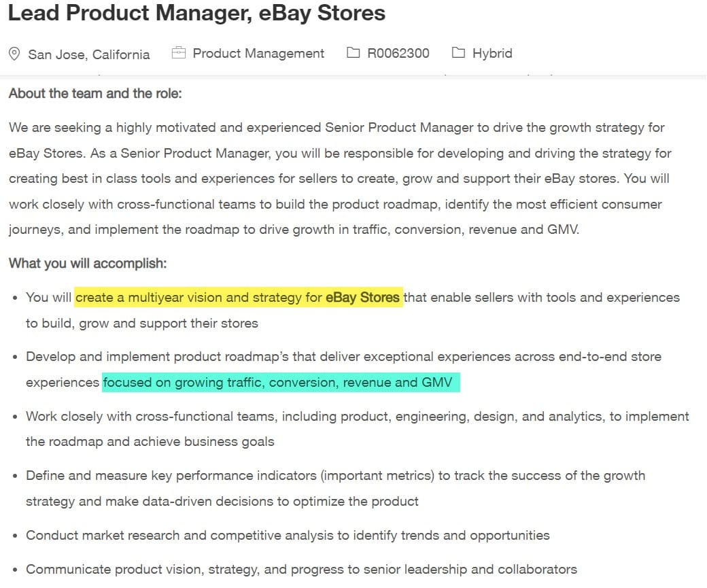The image size is (707, 588).
Task: Click the briefcase icon beside Product Management
Action: pyautogui.click(x=179, y=52)
